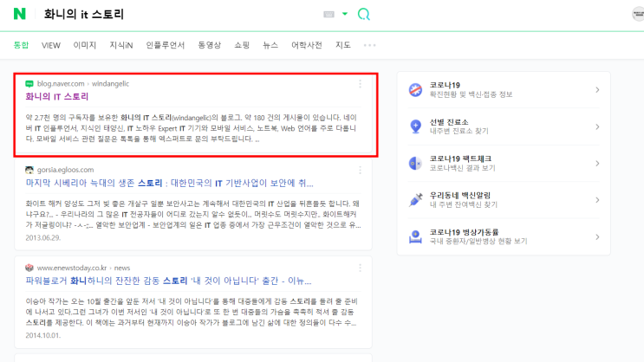Viewport: 644px width, 362px height.
Task: Switch to the 이미지 tab
Action: 85,45
